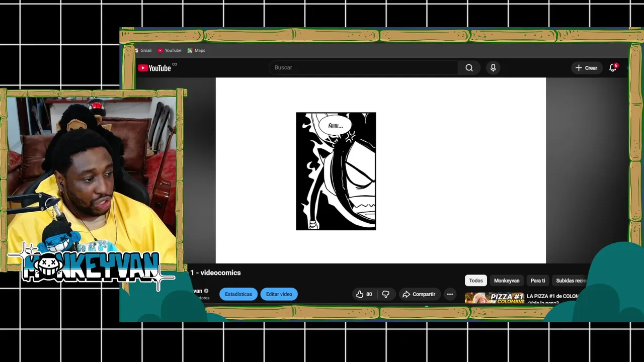644x362 pixels.
Task: Click the Compartir share button
Action: pyautogui.click(x=419, y=294)
